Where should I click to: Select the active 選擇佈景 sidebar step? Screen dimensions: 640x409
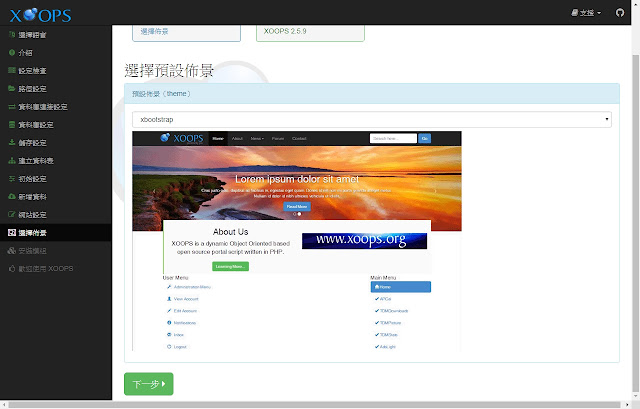pos(56,233)
